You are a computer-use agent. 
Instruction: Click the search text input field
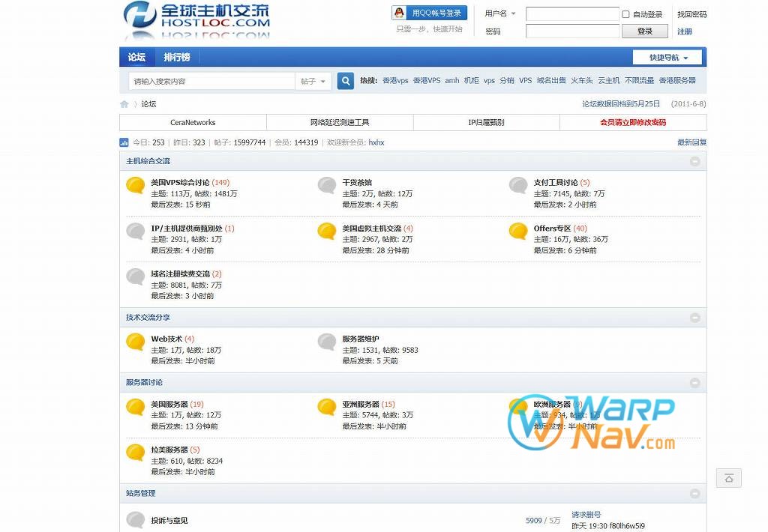[x=212, y=81]
